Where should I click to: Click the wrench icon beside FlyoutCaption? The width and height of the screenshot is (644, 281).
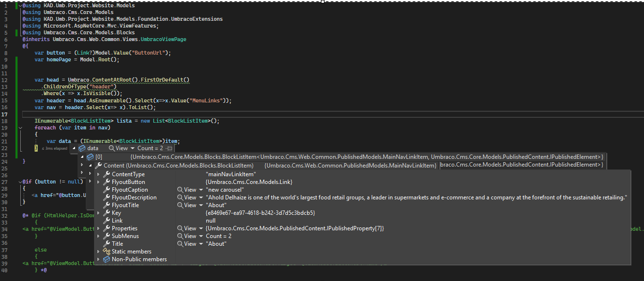pyautogui.click(x=107, y=190)
